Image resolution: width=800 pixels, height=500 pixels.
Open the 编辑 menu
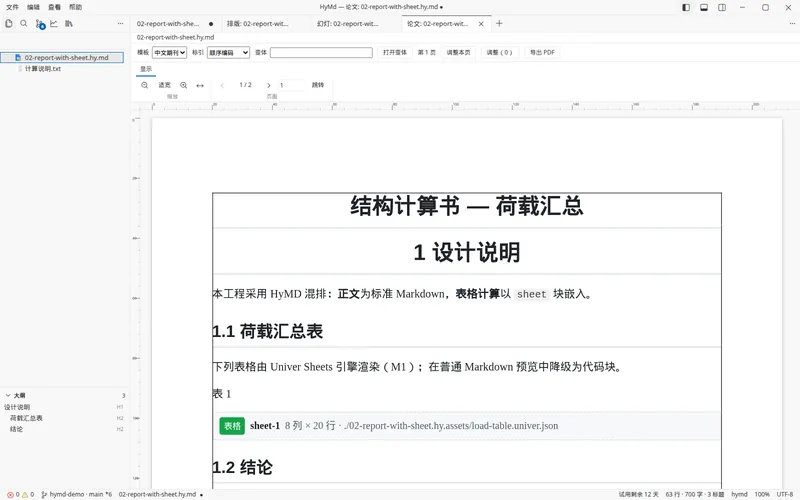tap(33, 7)
